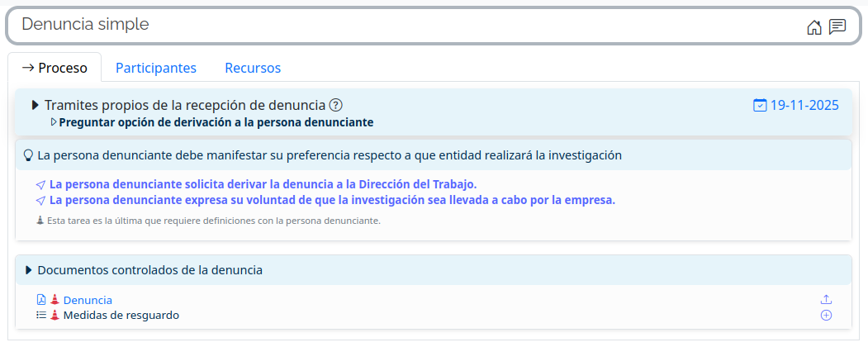868x347 pixels.
Task: Open the Denuncia document link
Action: 88,300
